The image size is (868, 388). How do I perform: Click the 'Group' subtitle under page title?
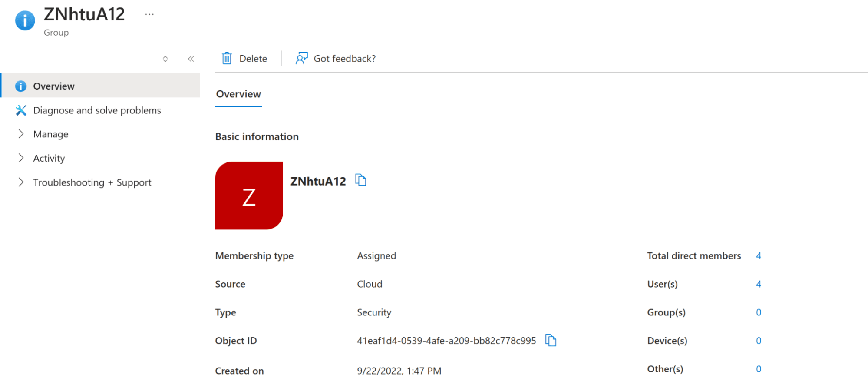point(56,33)
